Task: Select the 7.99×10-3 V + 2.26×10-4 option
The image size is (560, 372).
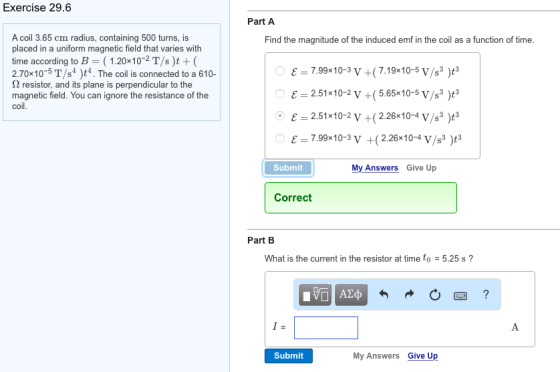Action: pyautogui.click(x=280, y=138)
